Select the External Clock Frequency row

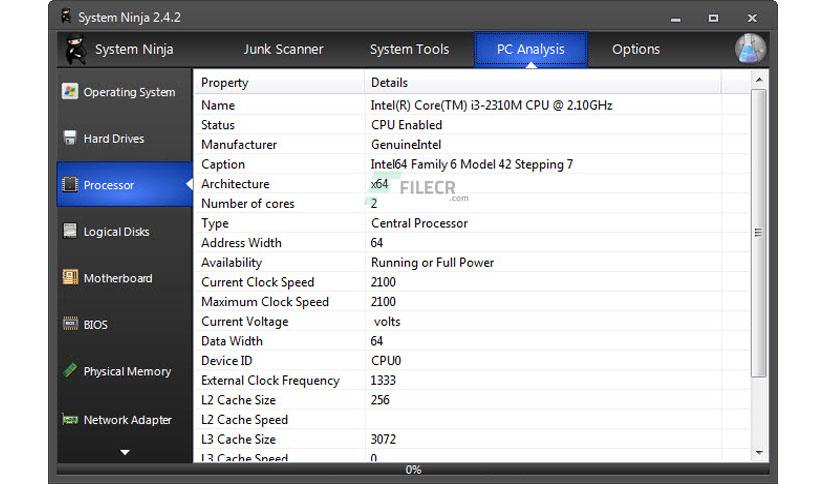coord(472,381)
